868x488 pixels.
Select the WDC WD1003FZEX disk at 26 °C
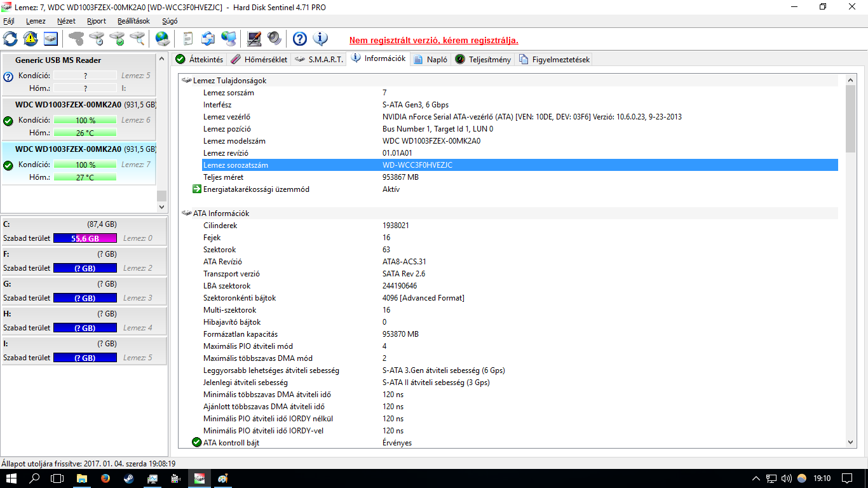(x=79, y=119)
